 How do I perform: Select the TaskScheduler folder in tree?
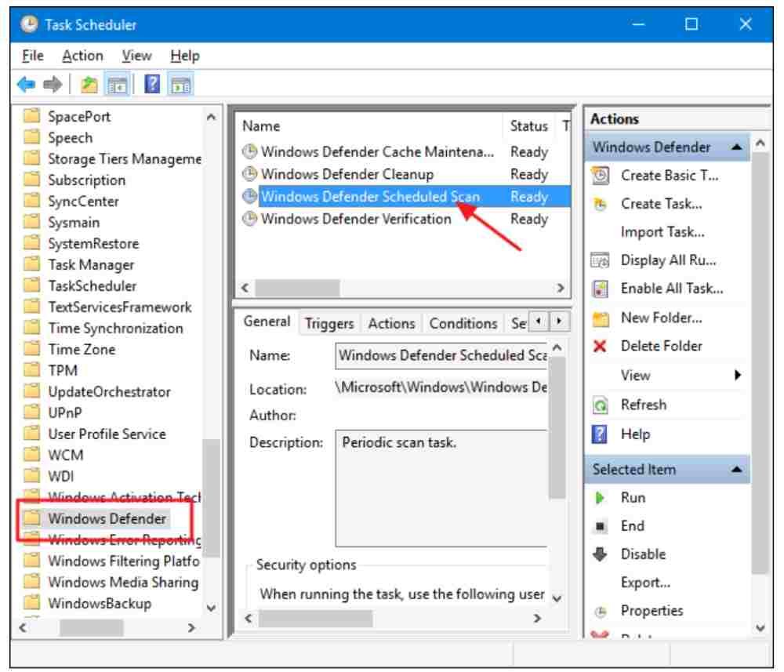click(93, 286)
